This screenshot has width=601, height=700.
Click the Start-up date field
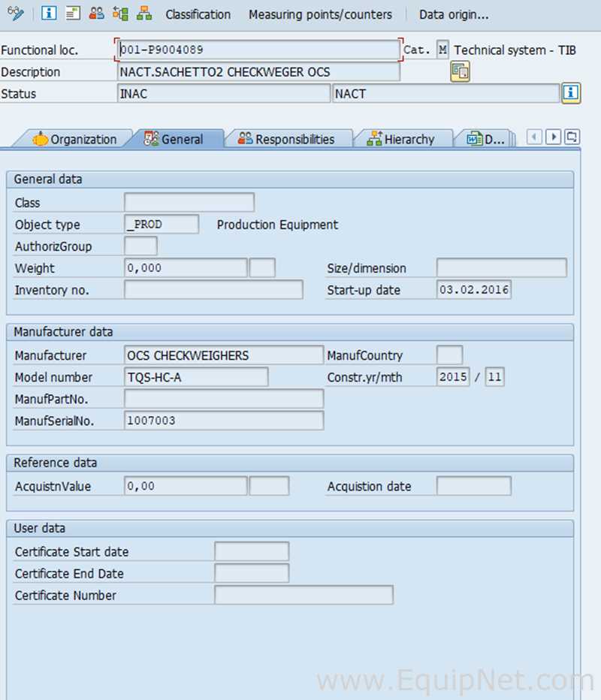tap(474, 290)
